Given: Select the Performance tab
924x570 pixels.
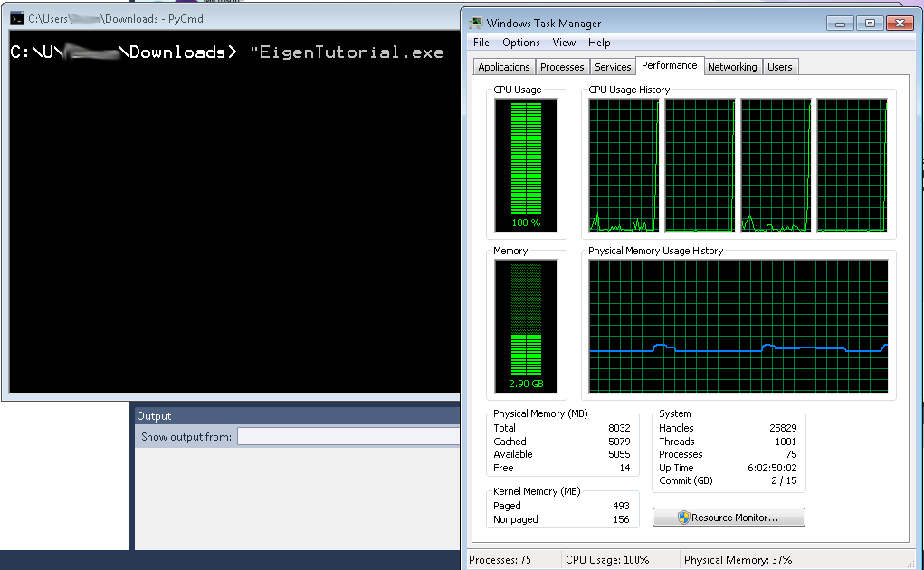Looking at the screenshot, I should coord(670,66).
